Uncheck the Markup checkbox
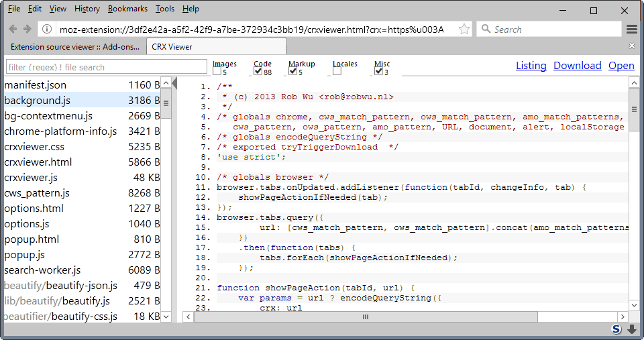 293,72
